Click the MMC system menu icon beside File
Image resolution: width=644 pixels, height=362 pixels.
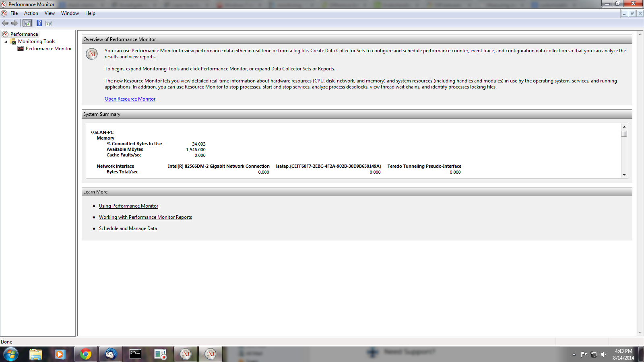(4, 13)
